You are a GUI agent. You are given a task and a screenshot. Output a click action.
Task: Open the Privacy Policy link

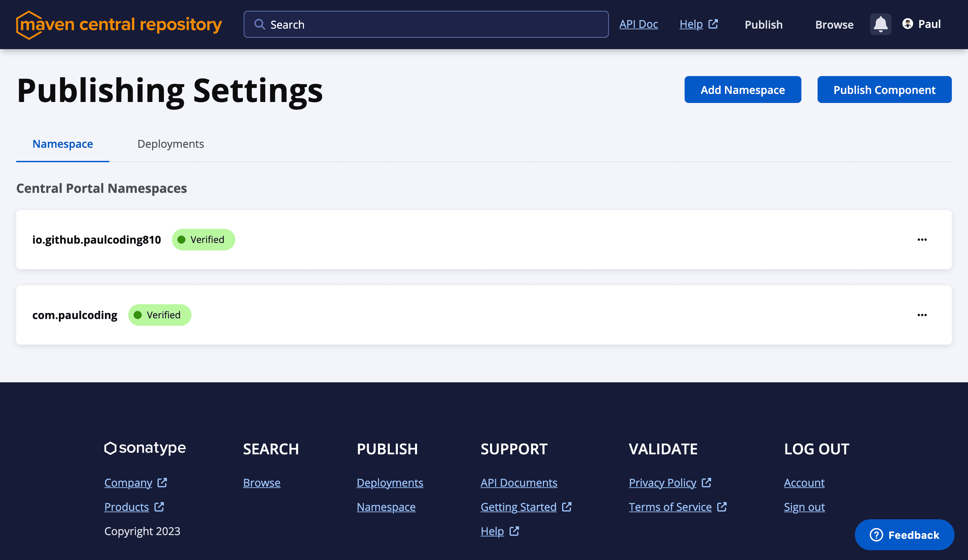(x=663, y=483)
